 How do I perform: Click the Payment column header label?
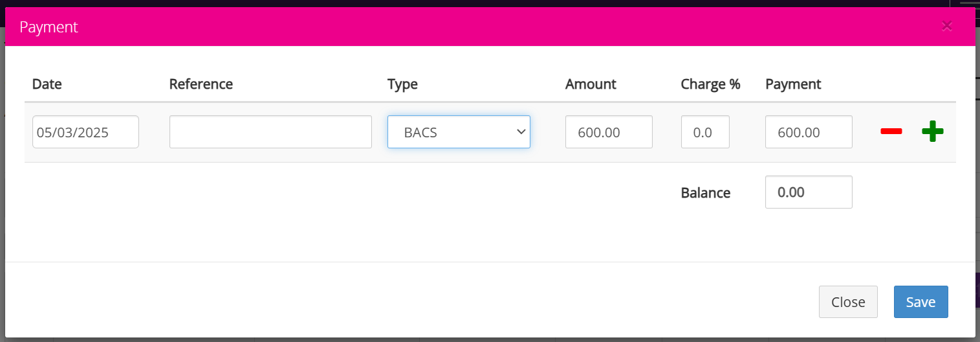click(793, 84)
